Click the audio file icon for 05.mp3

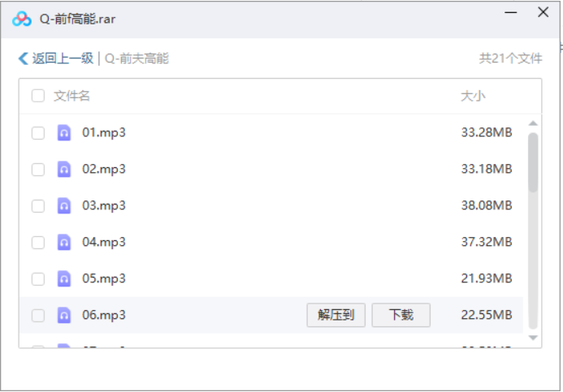pos(64,279)
